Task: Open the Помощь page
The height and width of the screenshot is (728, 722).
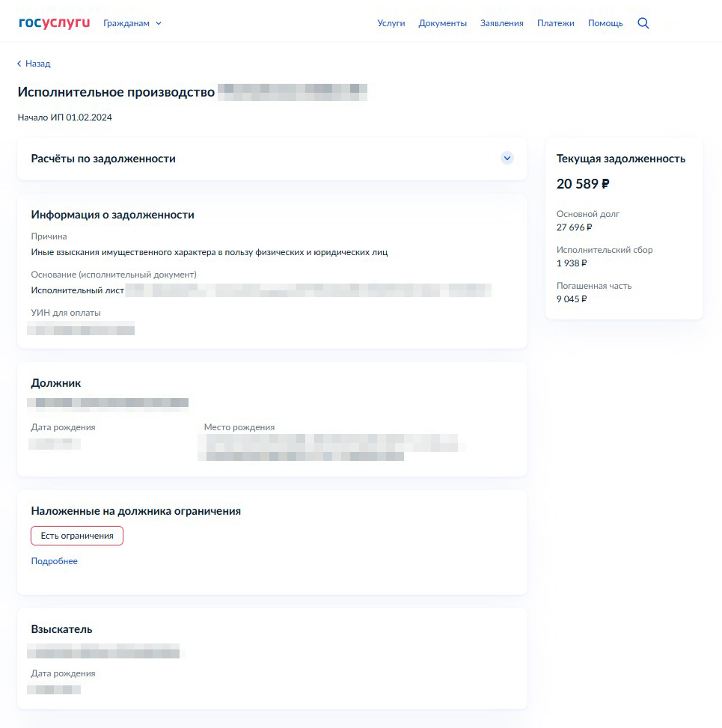Action: click(605, 23)
